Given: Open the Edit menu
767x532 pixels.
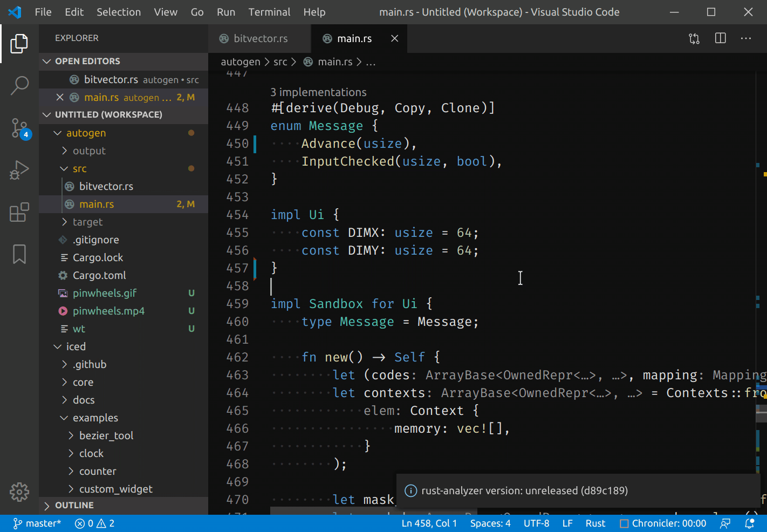Looking at the screenshot, I should 74,12.
